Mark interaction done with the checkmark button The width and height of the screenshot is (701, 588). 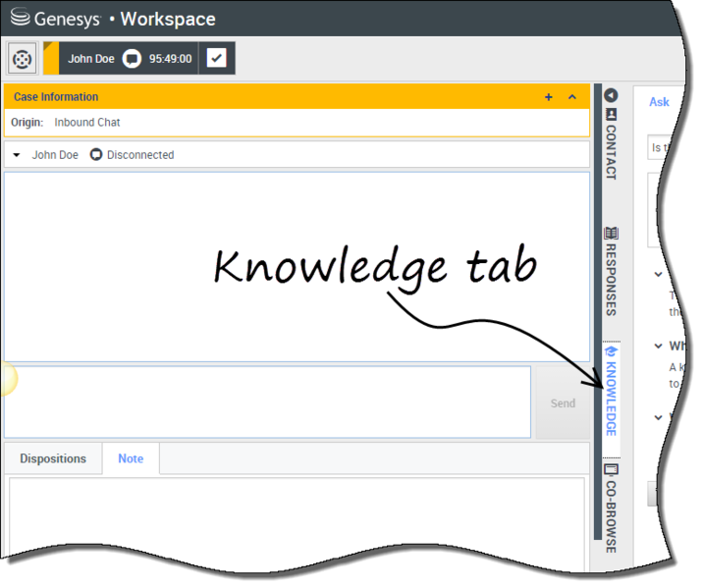(217, 58)
